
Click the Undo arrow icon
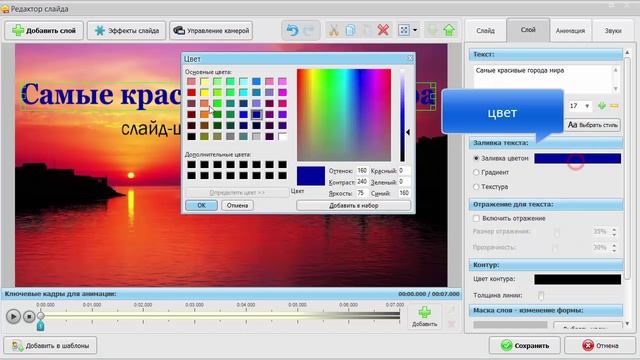(x=292, y=30)
